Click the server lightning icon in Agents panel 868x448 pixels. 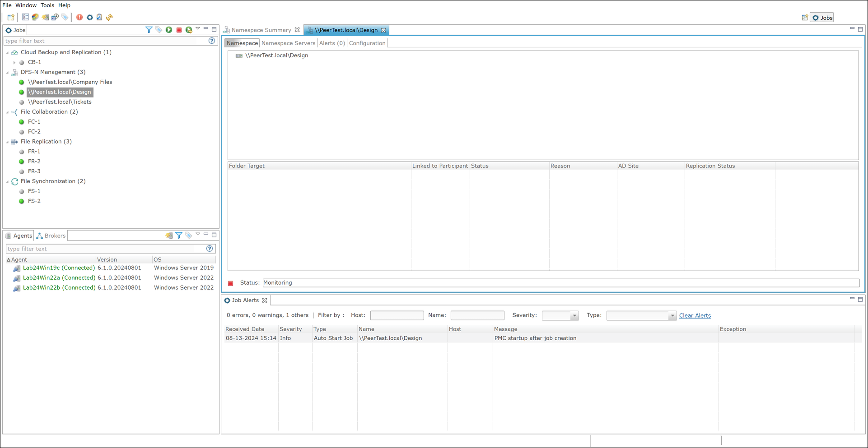[x=169, y=236]
